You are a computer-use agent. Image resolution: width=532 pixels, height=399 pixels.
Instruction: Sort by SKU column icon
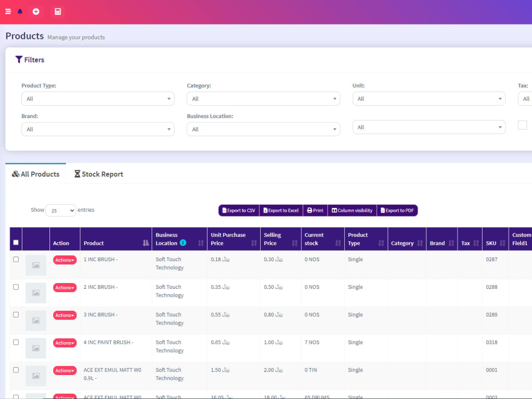503,243
